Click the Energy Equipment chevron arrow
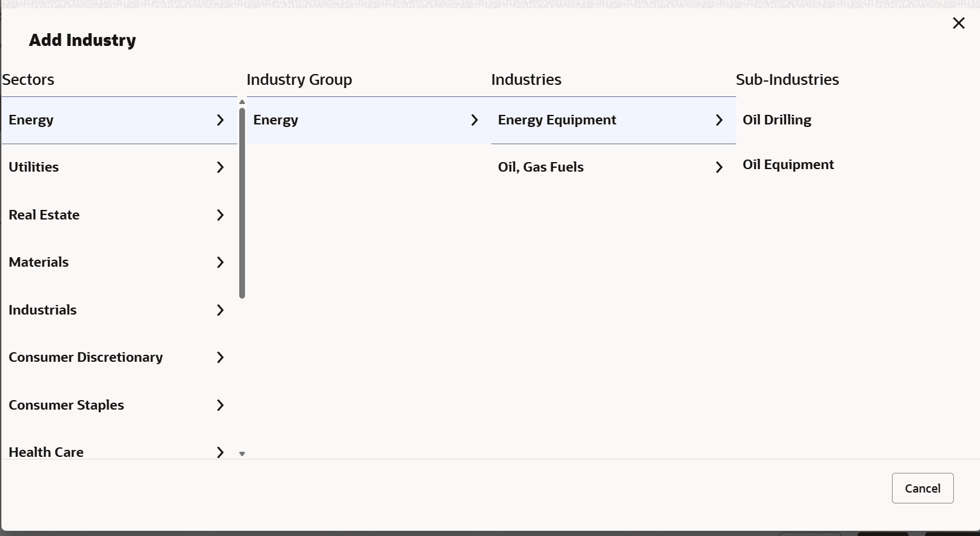This screenshot has height=536, width=980. coord(719,120)
